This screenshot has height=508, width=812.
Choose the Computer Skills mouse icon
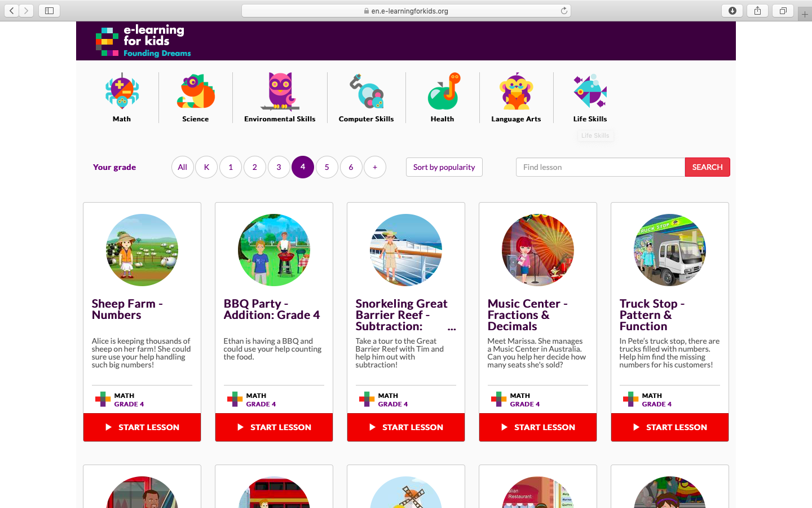pos(367,91)
